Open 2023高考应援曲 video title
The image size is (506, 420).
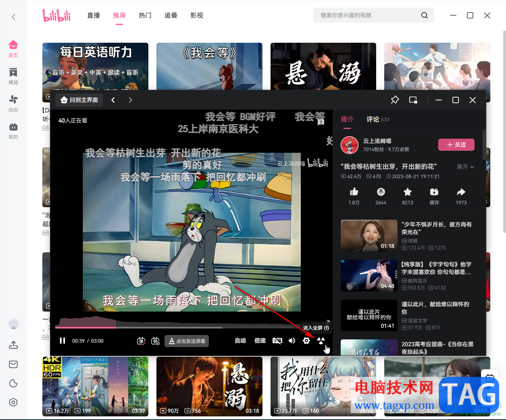click(437, 348)
